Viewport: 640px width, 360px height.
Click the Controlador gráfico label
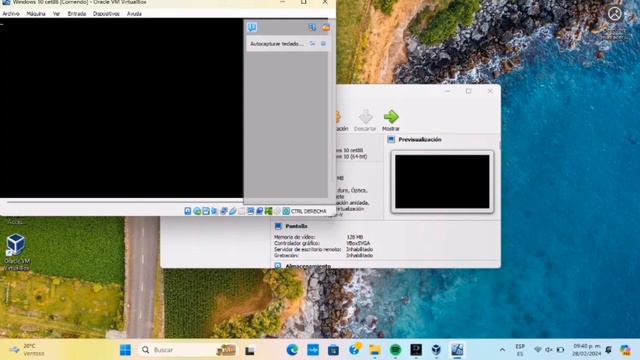[x=297, y=243]
